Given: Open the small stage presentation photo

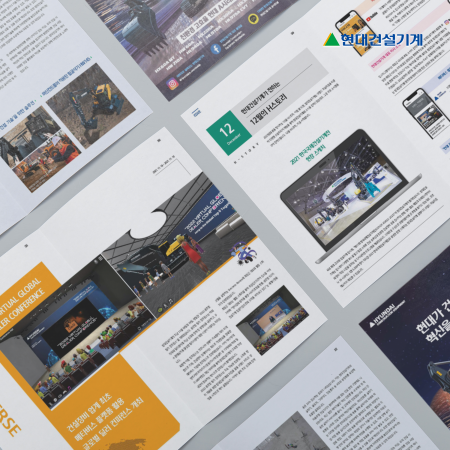Looking at the screenshot, I should tap(272, 320).
